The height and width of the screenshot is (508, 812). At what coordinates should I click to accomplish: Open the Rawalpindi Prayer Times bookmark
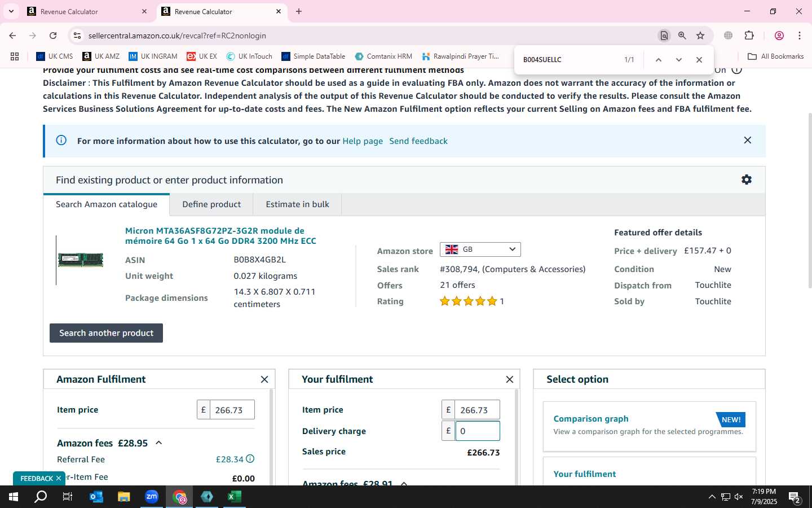460,56
